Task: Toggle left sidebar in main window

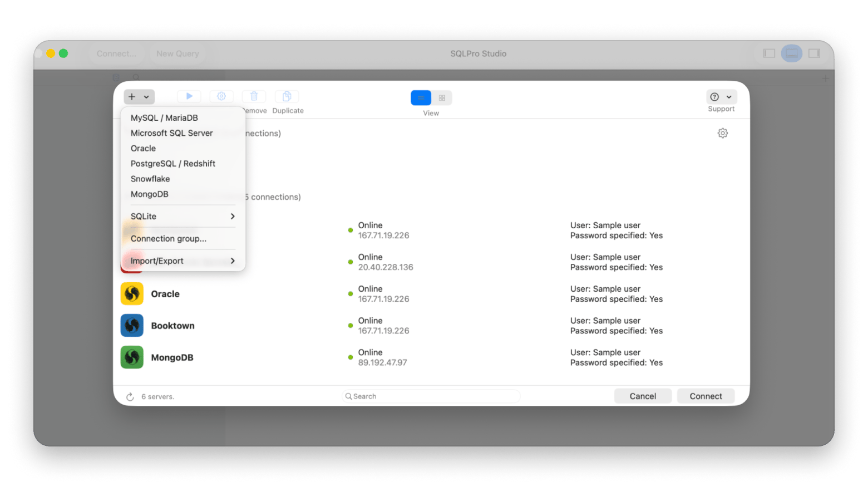Action: point(769,53)
